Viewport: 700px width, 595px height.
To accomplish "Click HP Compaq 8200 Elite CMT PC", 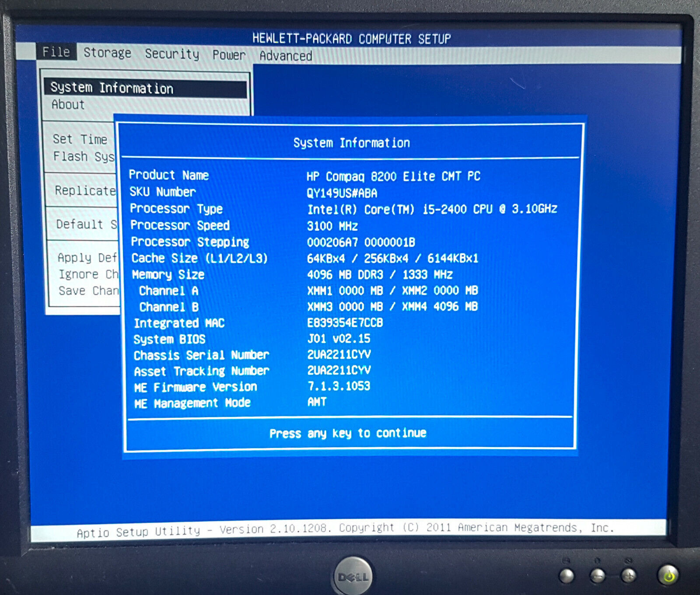I will tap(393, 176).
